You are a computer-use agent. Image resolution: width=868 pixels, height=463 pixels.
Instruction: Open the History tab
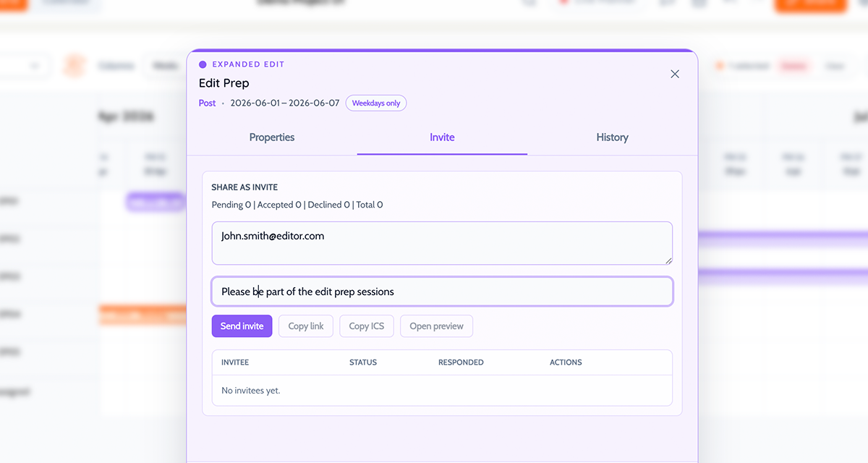click(x=612, y=137)
